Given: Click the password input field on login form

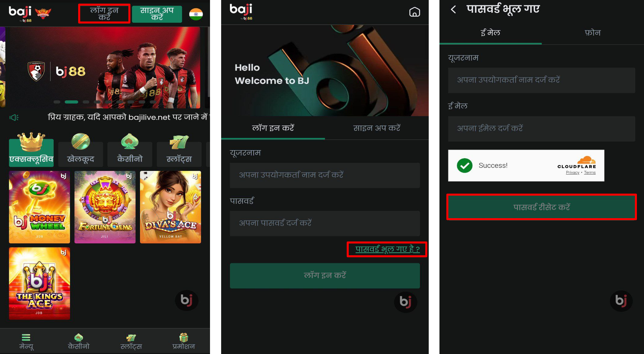Looking at the screenshot, I should (325, 223).
